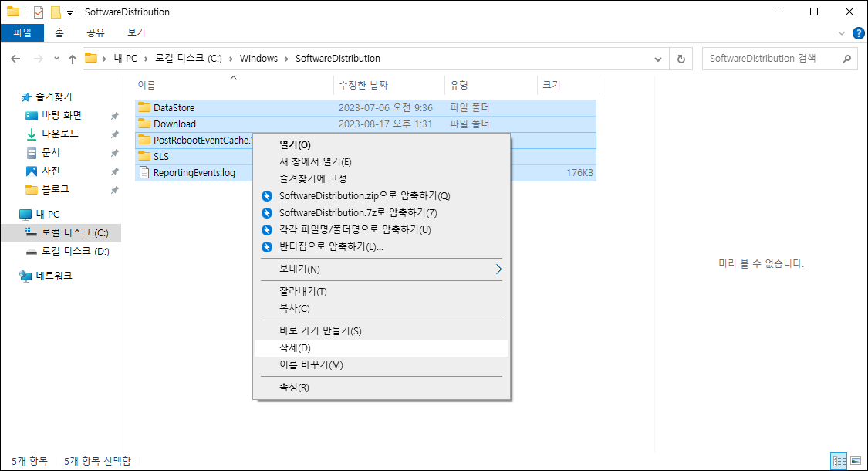868x471 pixels.
Task: Click 내 PC in the address bar
Action: tap(125, 58)
